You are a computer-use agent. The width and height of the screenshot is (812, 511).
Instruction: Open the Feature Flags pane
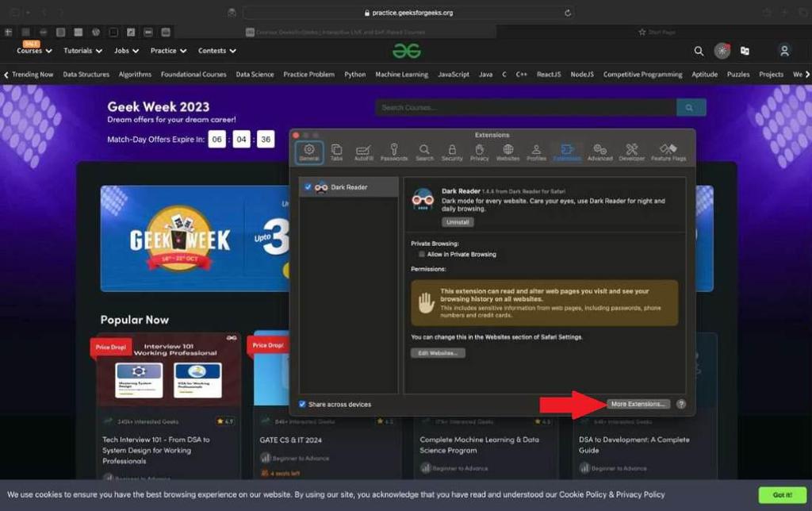(x=668, y=153)
